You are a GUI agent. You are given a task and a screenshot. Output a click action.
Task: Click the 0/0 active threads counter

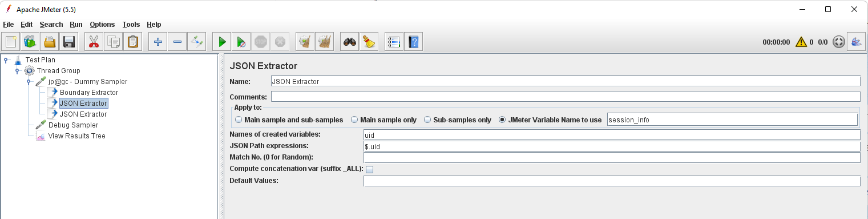822,42
